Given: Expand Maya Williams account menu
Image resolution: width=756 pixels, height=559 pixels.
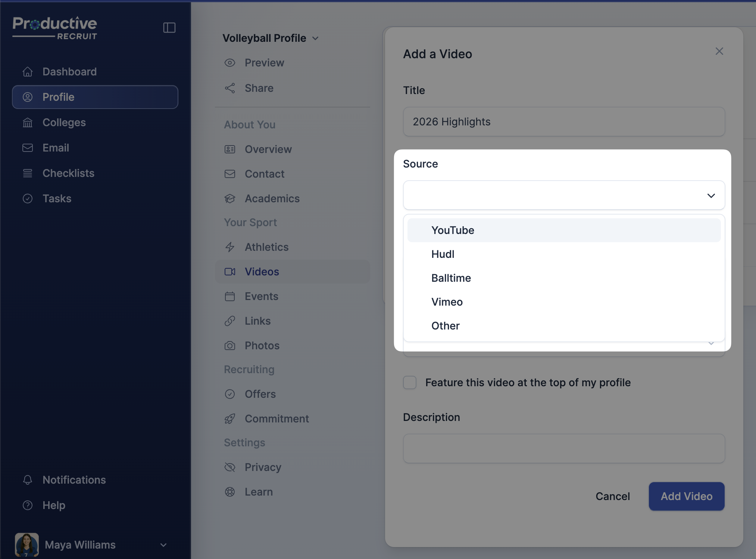Looking at the screenshot, I should pyautogui.click(x=163, y=545).
